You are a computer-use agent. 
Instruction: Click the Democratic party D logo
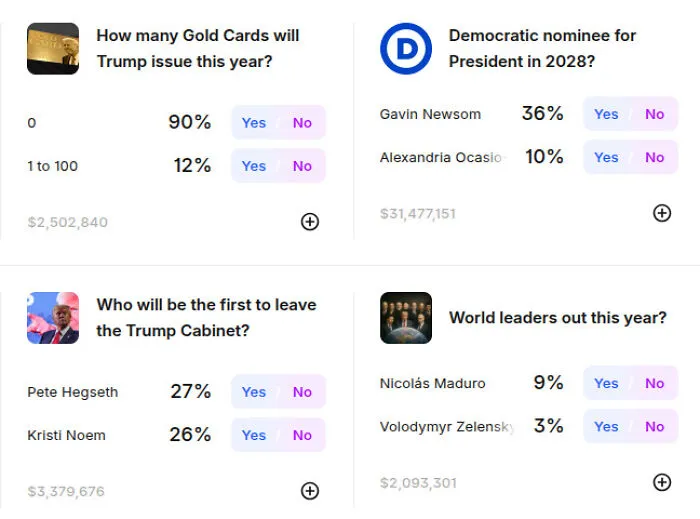click(x=406, y=49)
